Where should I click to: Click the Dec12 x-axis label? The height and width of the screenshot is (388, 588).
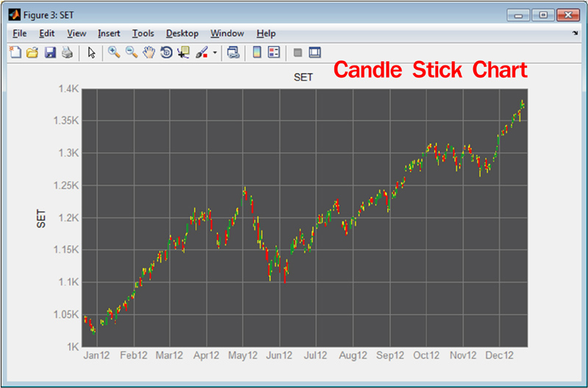[499, 356]
